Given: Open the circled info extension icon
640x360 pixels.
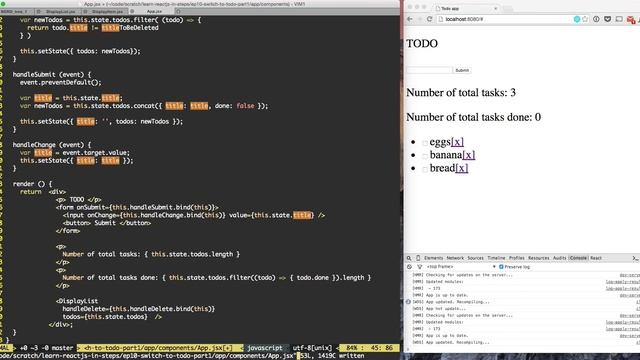Looking at the screenshot, I should (596, 19).
